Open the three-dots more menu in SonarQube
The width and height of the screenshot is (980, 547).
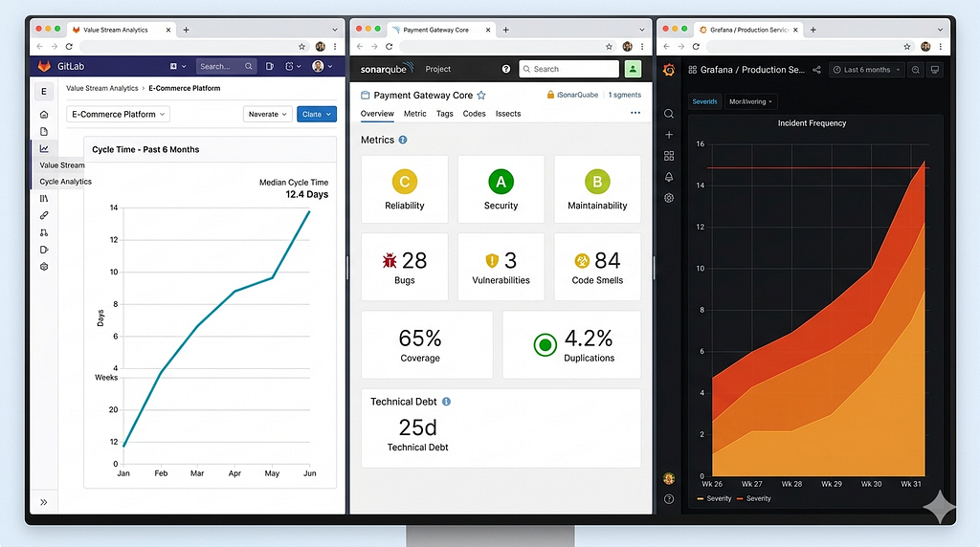(x=635, y=113)
